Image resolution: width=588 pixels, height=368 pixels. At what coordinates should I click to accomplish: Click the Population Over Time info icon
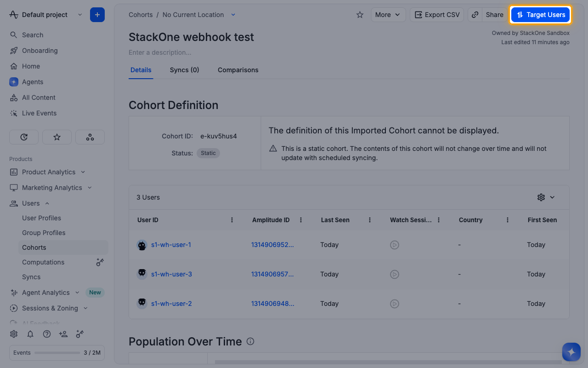pos(250,341)
